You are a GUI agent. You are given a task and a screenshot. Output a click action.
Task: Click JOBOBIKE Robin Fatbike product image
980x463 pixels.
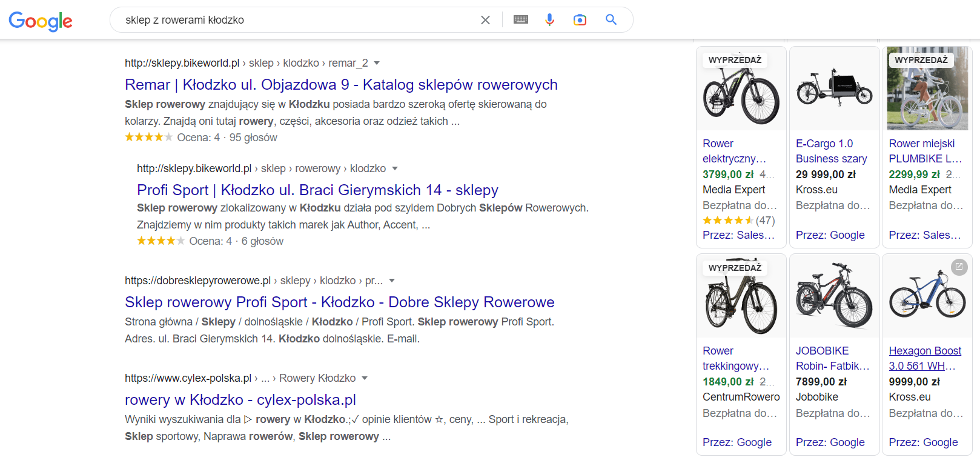(835, 297)
